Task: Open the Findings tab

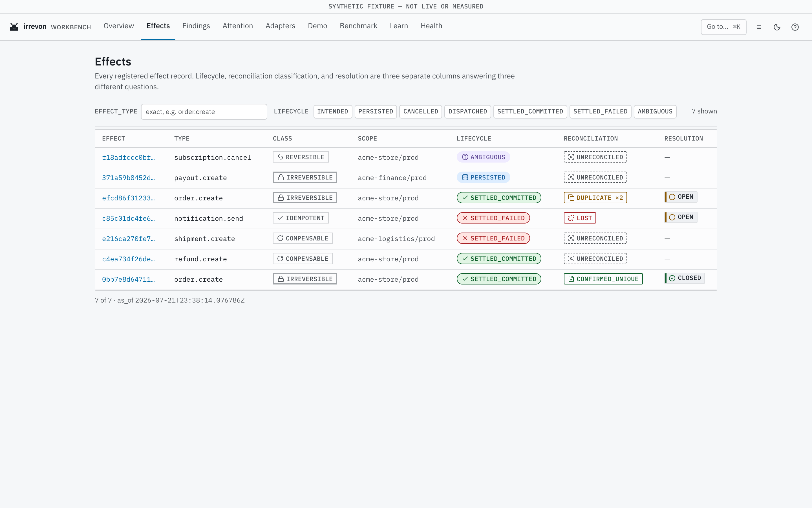Action: pyautogui.click(x=196, y=26)
